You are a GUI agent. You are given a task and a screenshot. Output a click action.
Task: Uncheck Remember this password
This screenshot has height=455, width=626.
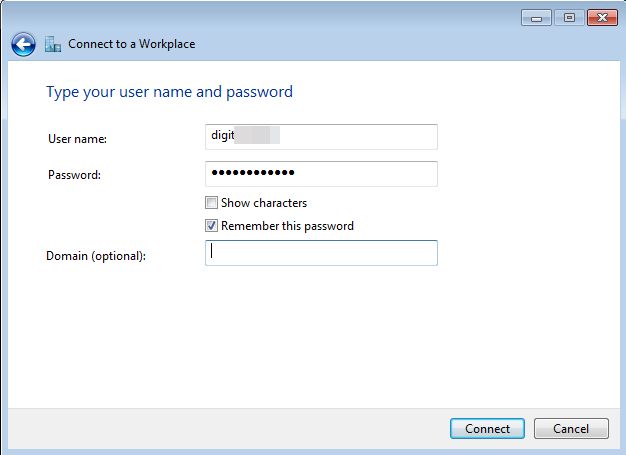(211, 226)
